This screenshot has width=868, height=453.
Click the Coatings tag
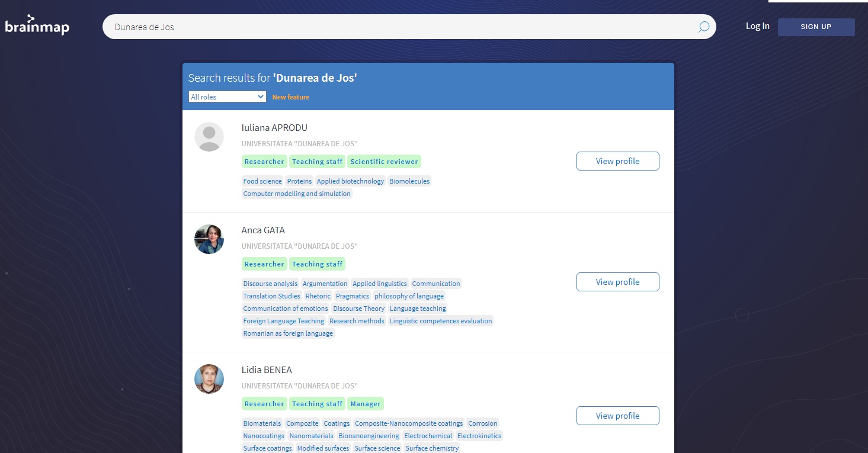click(337, 423)
